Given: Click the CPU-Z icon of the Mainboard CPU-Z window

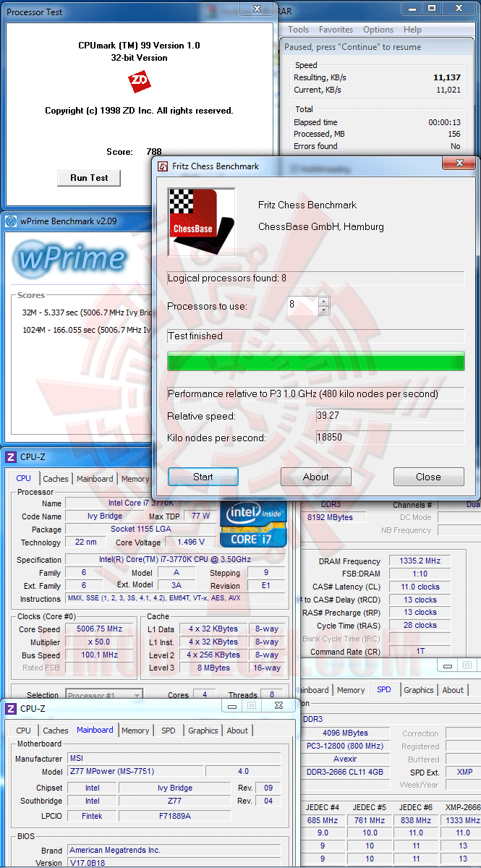Looking at the screenshot, I should pos(11,709).
